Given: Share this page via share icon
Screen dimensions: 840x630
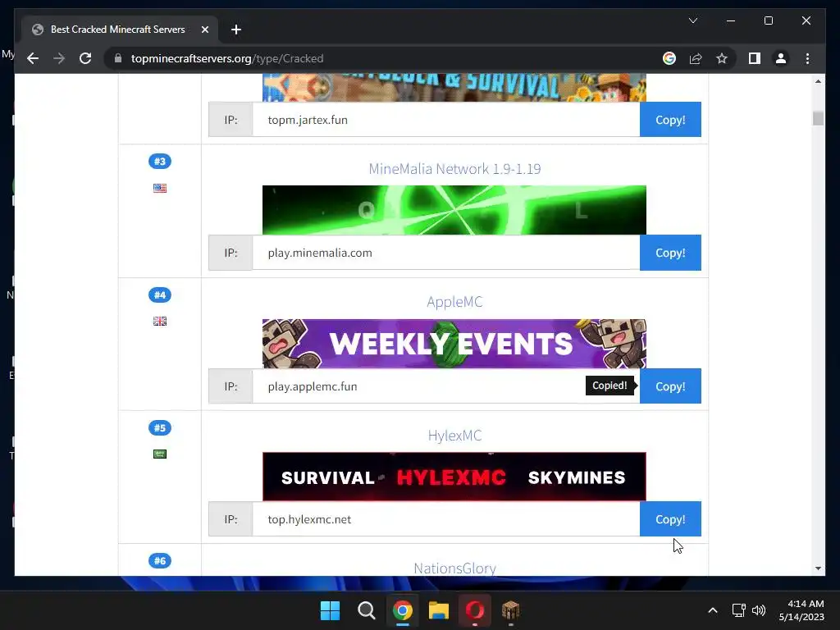Looking at the screenshot, I should point(696,58).
